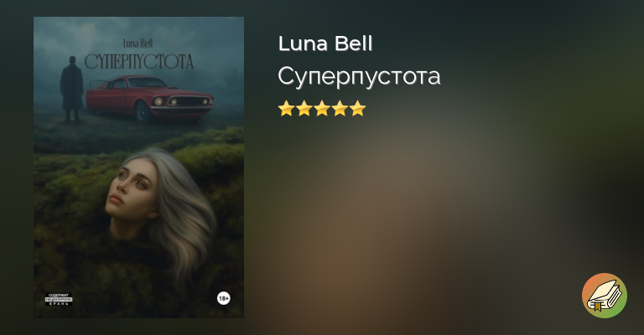Viewport: 644px width, 335px height.
Task: Click the profanity warning label on the cover
Action: pos(59,299)
